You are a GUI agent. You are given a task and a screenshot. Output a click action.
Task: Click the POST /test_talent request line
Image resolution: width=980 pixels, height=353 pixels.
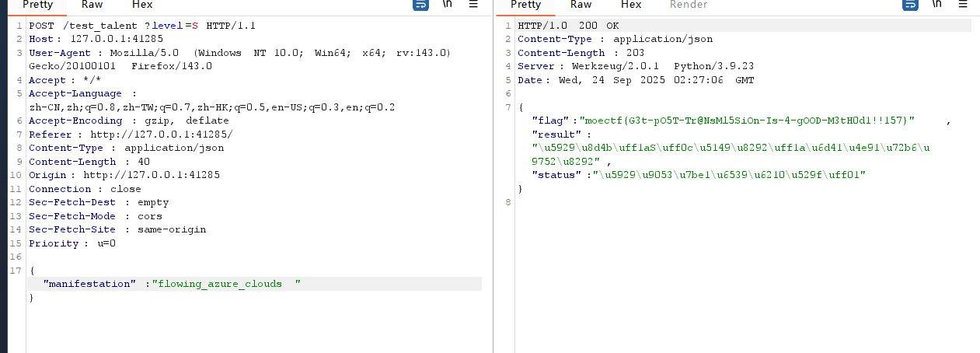[142, 26]
